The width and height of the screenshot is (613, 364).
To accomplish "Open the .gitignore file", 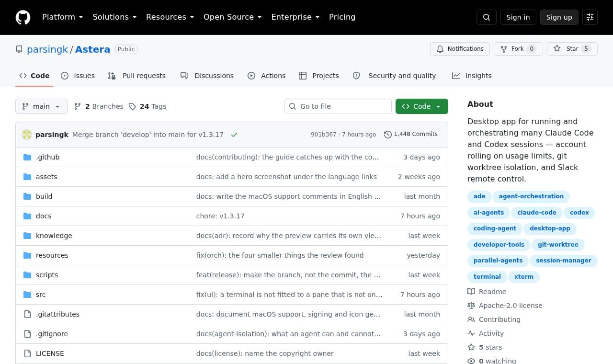I will [52, 334].
